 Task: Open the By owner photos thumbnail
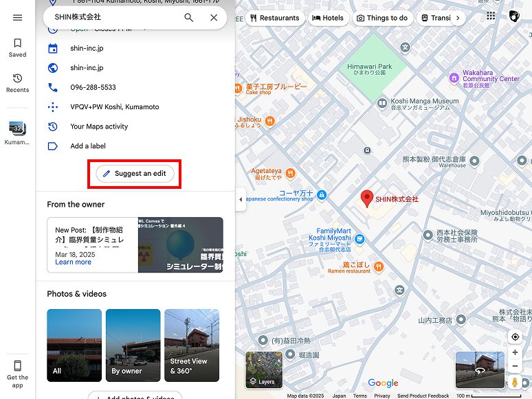(133, 345)
